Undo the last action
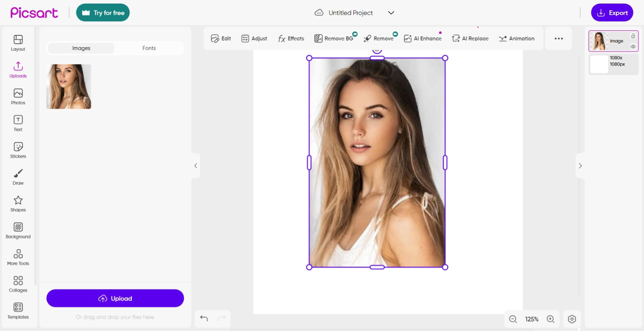The height and width of the screenshot is (331, 644). tap(204, 318)
